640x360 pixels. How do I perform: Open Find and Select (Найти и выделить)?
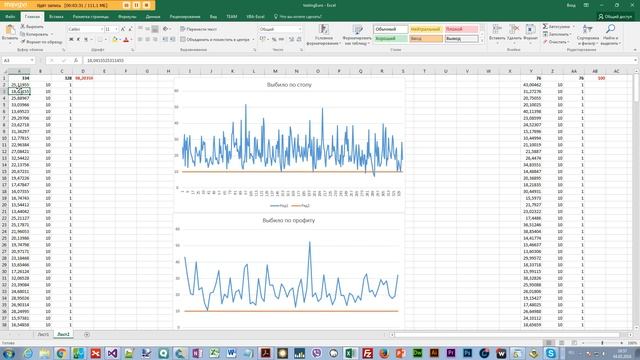click(611, 35)
